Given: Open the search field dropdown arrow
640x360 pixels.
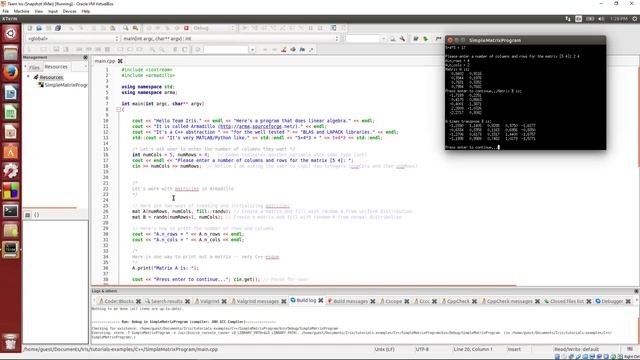Looking at the screenshot, I should [x=383, y=39].
